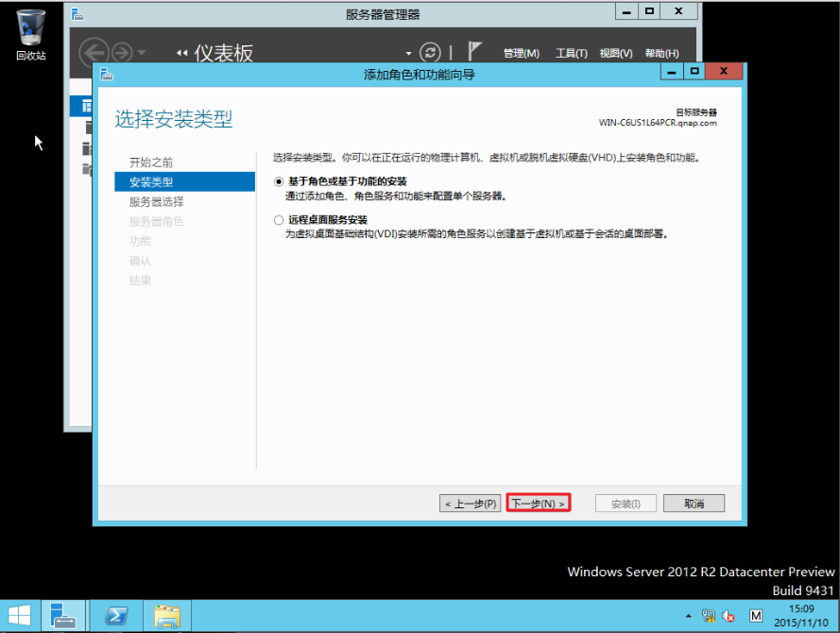Click the Server Manager refresh icon
The image size is (840, 633).
click(430, 53)
